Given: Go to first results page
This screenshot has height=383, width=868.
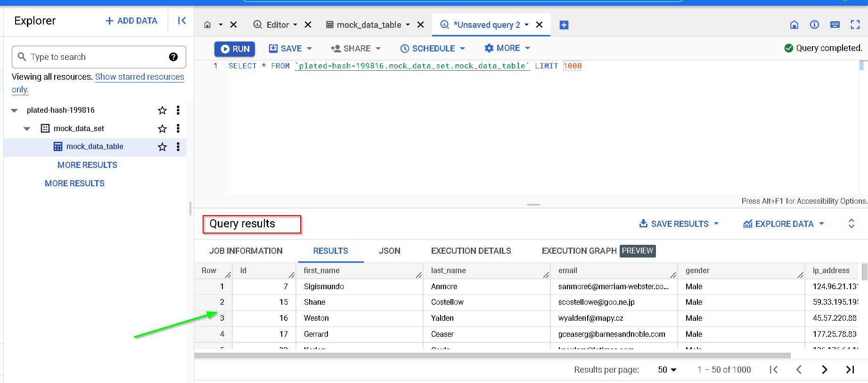Looking at the screenshot, I should pos(773,370).
